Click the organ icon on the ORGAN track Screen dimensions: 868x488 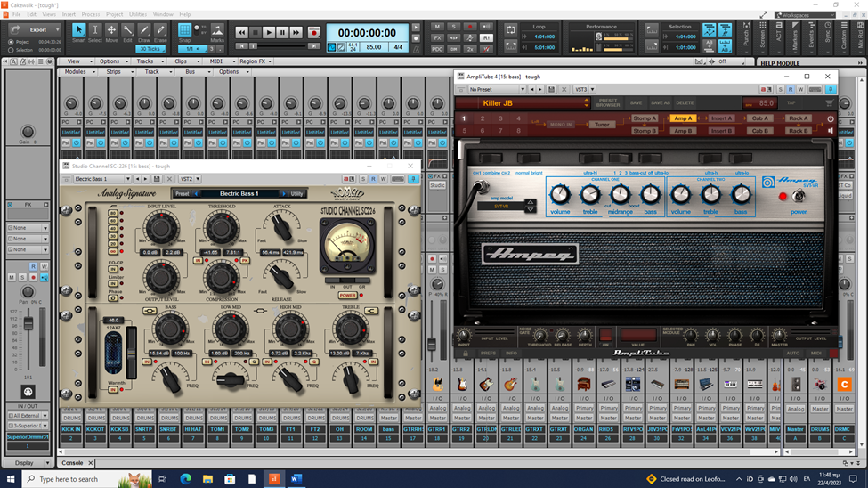(583, 384)
